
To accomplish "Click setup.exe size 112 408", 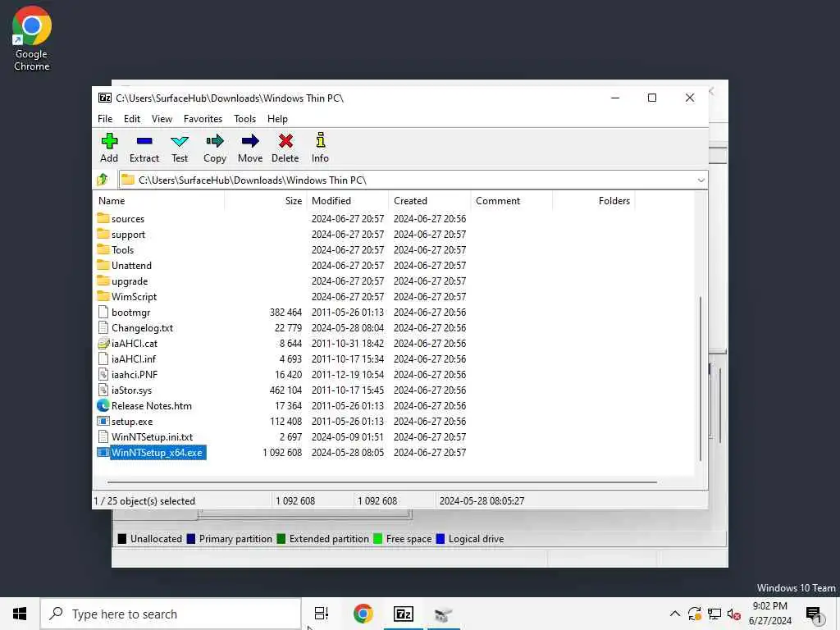I will pyautogui.click(x=285, y=422).
